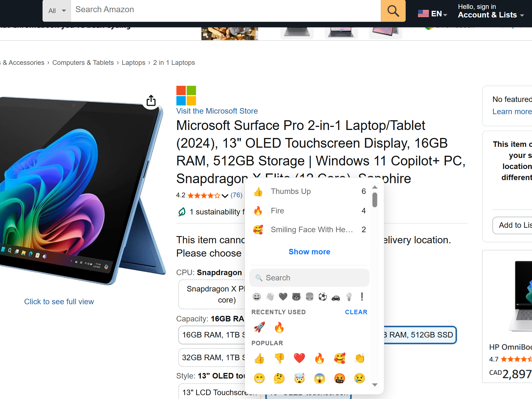Select the clapping hands emoji under Popular
Viewport: 532px width, 399px height.
click(x=359, y=358)
